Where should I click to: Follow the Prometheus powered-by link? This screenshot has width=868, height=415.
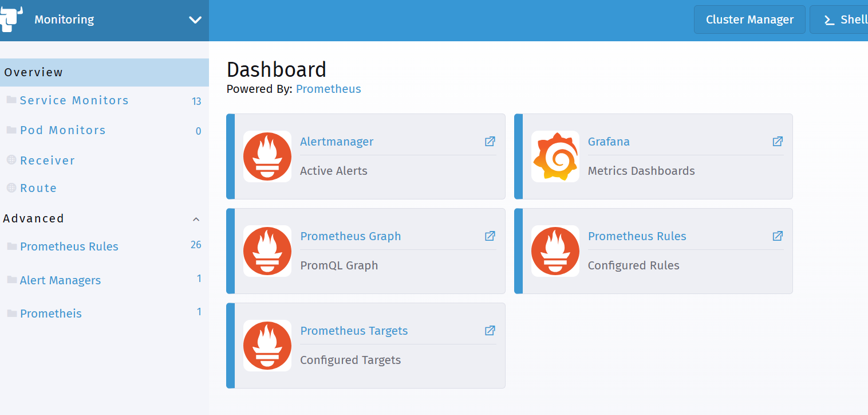click(329, 89)
